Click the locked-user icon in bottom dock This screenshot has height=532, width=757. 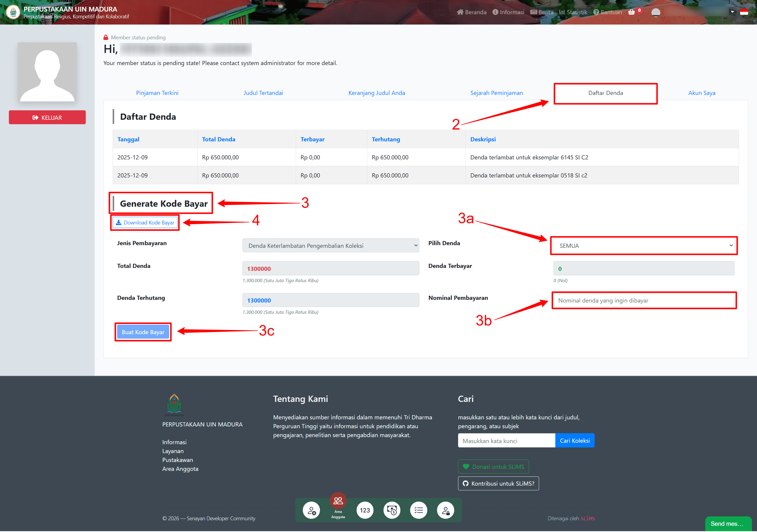(x=445, y=510)
